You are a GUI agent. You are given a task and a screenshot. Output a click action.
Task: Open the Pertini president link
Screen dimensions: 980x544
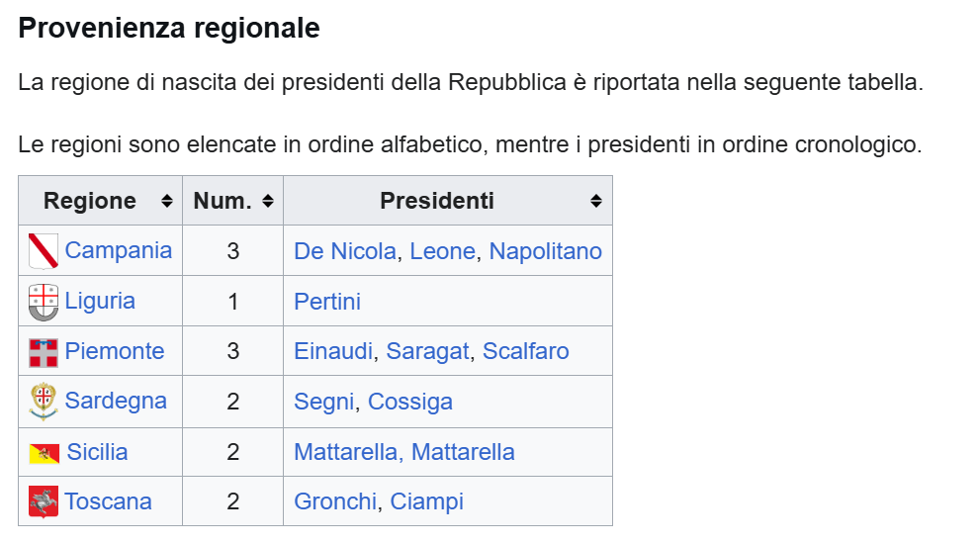pos(327,302)
